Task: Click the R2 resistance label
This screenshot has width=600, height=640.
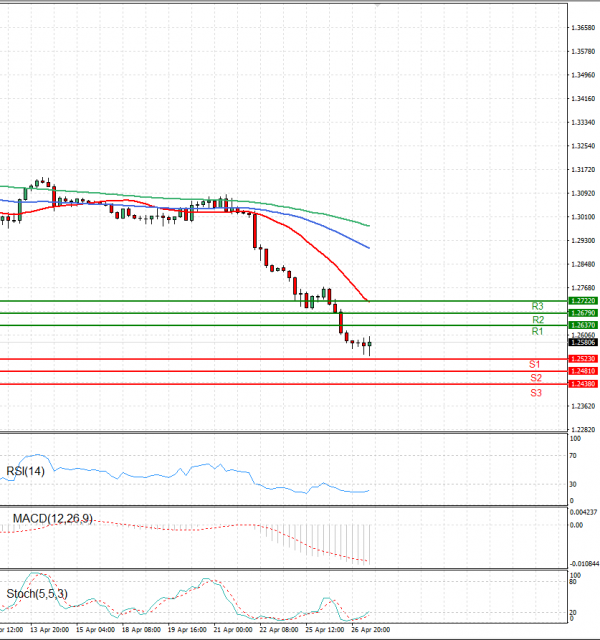Action: 538,320
